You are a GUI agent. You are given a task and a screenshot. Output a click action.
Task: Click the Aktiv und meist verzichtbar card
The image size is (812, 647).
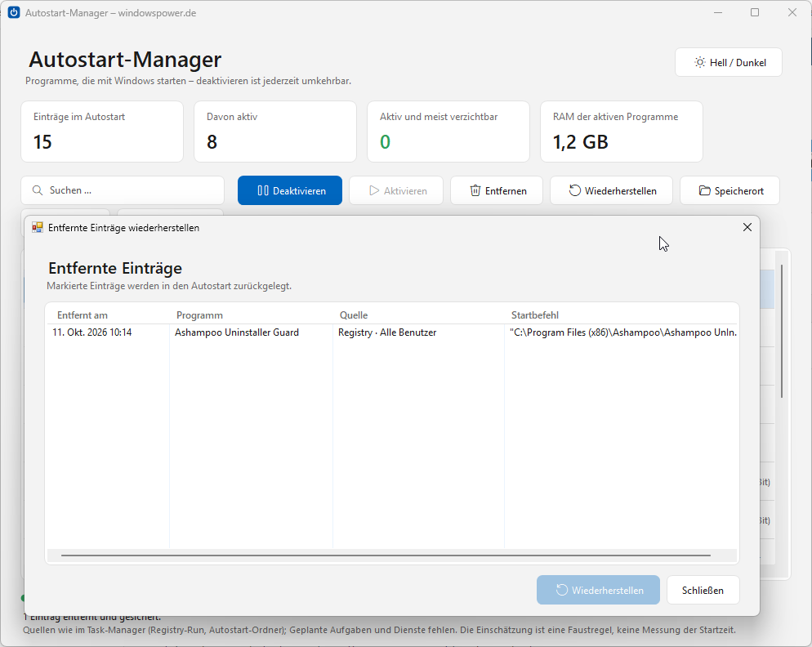[x=448, y=132]
